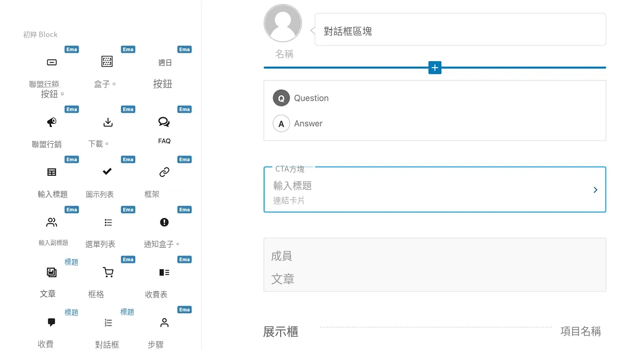Click the 成員 text in the gray block
Image resolution: width=644 pixels, height=362 pixels.
click(x=281, y=256)
